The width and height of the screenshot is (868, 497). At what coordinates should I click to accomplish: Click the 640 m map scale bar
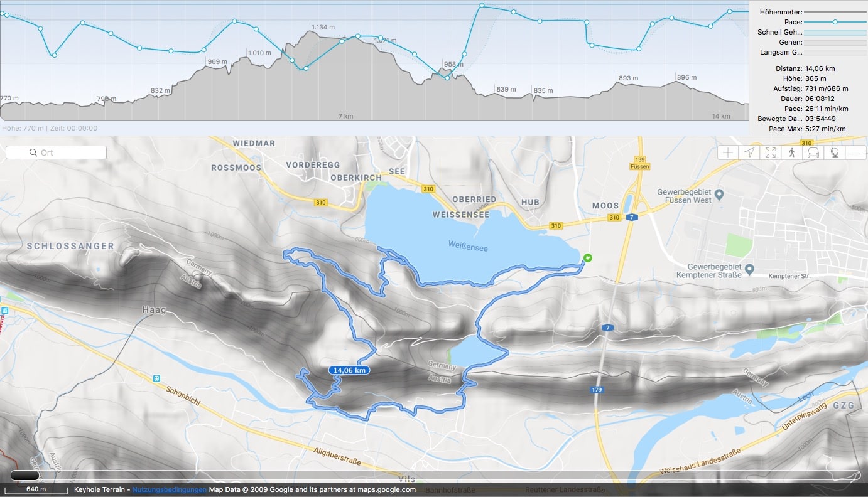coord(36,490)
